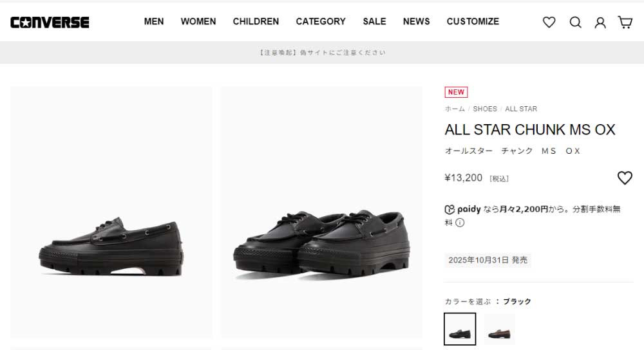Screen dimensions: 644x350
Task: Open the WOMEN menu
Action: [198, 21]
